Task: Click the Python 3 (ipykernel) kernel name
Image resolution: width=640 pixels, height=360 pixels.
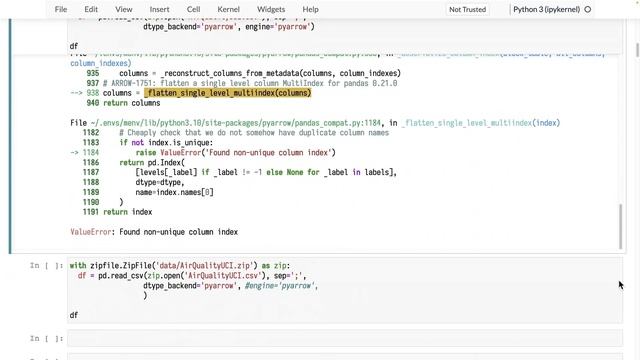Action: [547, 9]
